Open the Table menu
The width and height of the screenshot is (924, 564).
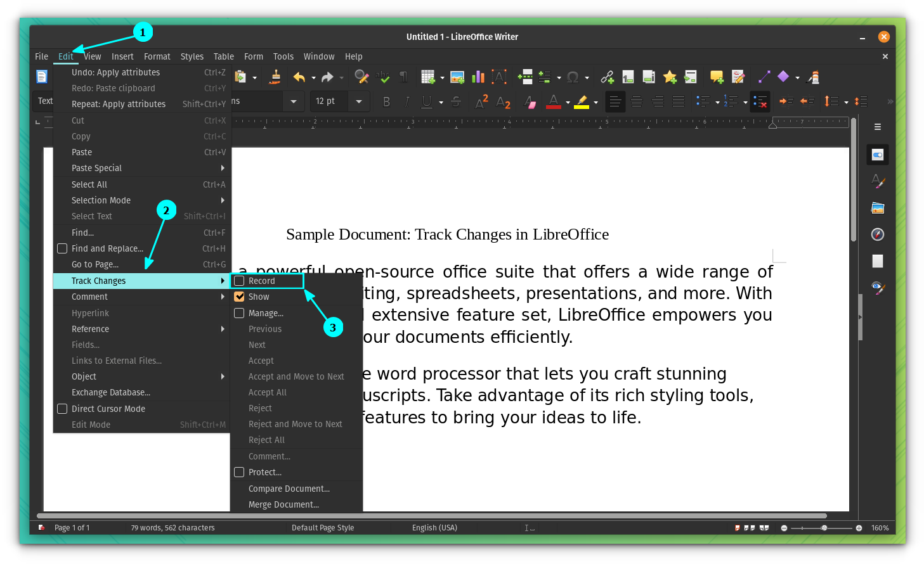(223, 56)
